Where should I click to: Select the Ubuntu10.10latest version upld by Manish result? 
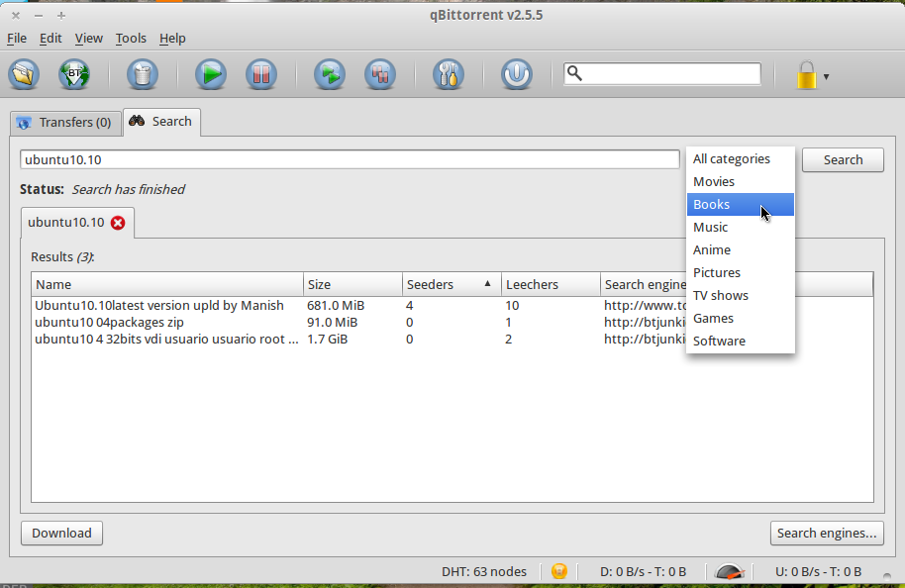pos(159,305)
